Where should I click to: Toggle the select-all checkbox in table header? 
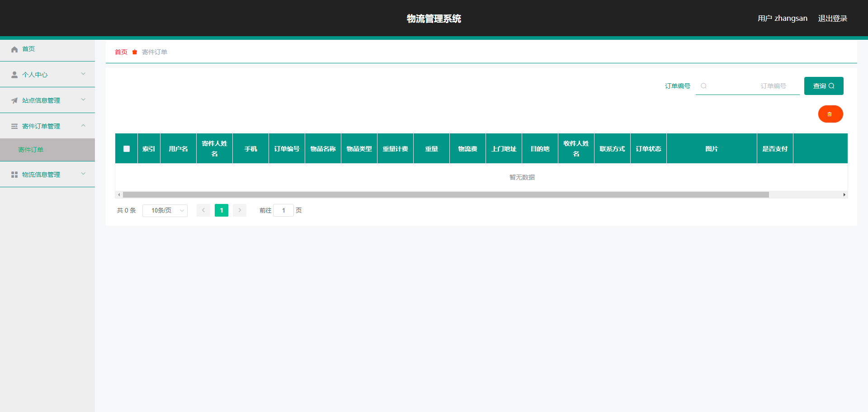click(127, 149)
